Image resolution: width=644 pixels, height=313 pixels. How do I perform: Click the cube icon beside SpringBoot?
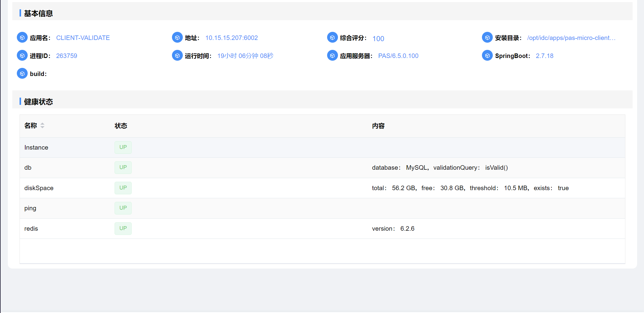[487, 56]
